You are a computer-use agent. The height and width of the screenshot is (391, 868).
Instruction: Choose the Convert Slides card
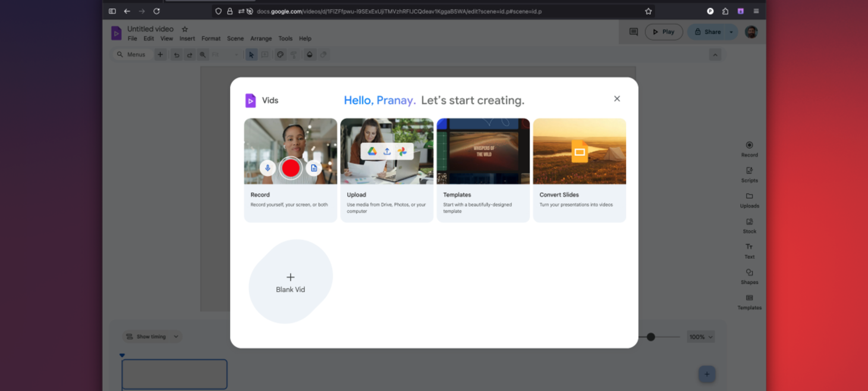[579, 170]
